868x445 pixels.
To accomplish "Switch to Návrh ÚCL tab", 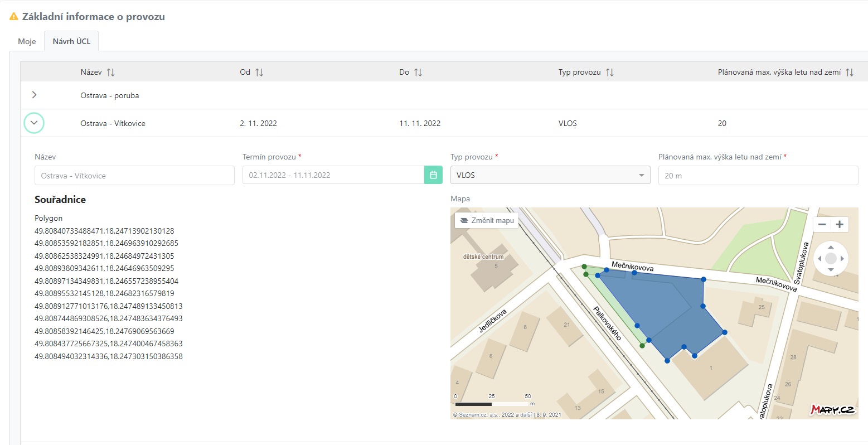I will pyautogui.click(x=71, y=41).
